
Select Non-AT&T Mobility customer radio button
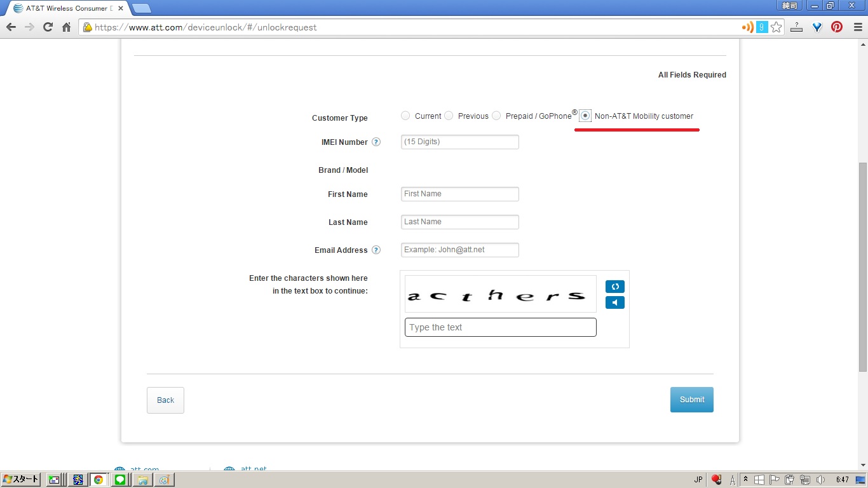point(585,116)
